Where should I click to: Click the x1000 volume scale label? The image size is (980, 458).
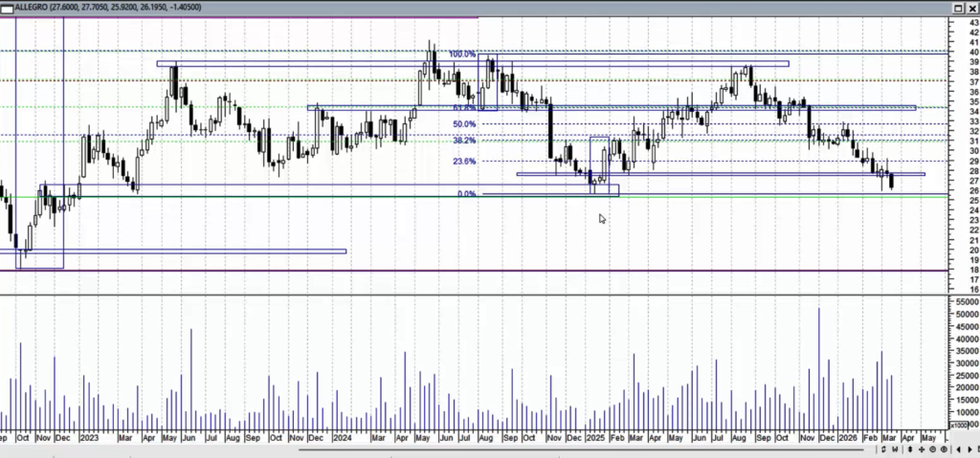coord(958,425)
